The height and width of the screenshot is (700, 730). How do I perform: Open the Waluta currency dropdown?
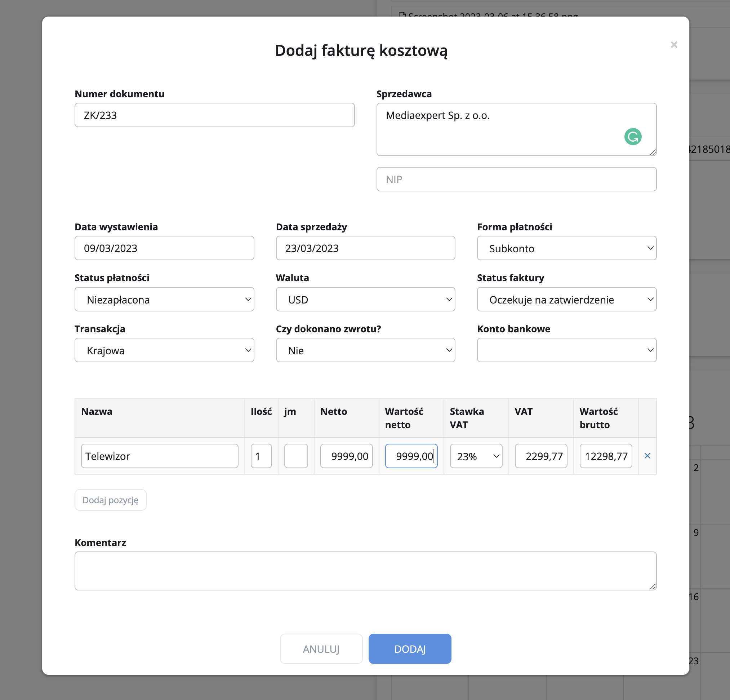(x=365, y=299)
